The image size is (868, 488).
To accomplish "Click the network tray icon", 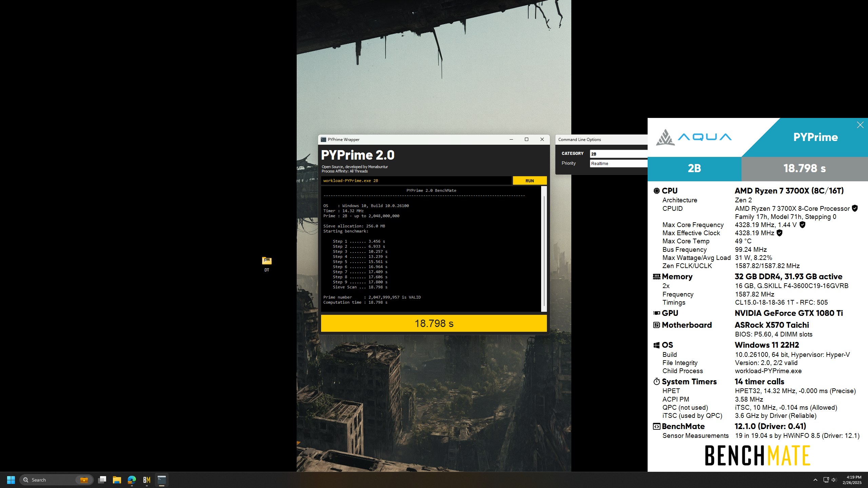I will coord(826,480).
